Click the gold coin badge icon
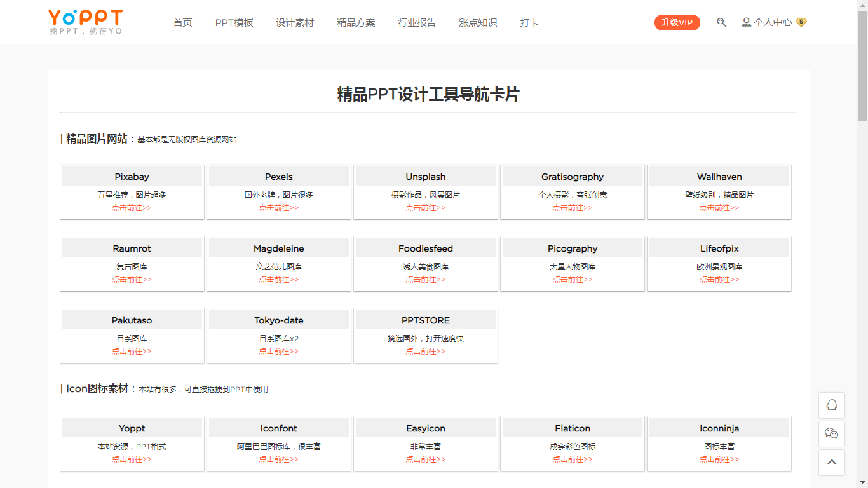 801,22
